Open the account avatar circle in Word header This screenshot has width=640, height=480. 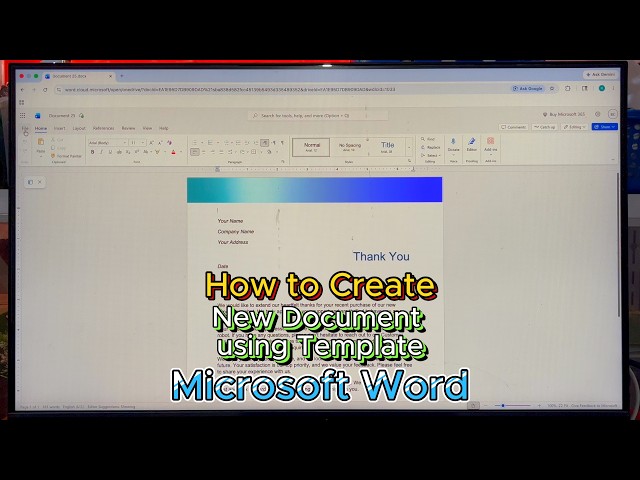tap(612, 114)
